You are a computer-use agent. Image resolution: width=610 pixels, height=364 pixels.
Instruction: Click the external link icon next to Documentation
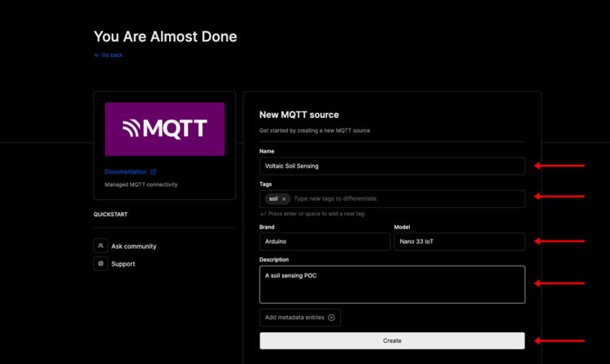153,172
